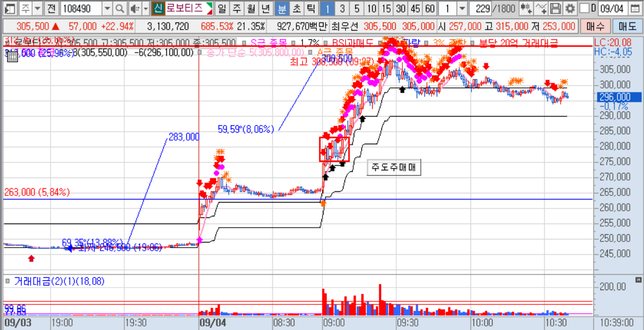Select the 초 second chart tab
The width and height of the screenshot is (644, 330).
tap(296, 8)
